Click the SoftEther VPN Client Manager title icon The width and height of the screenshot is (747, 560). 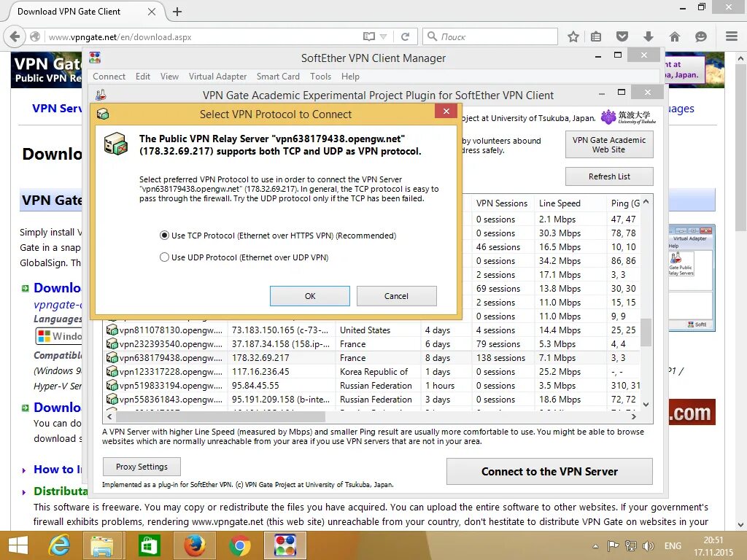95,58
